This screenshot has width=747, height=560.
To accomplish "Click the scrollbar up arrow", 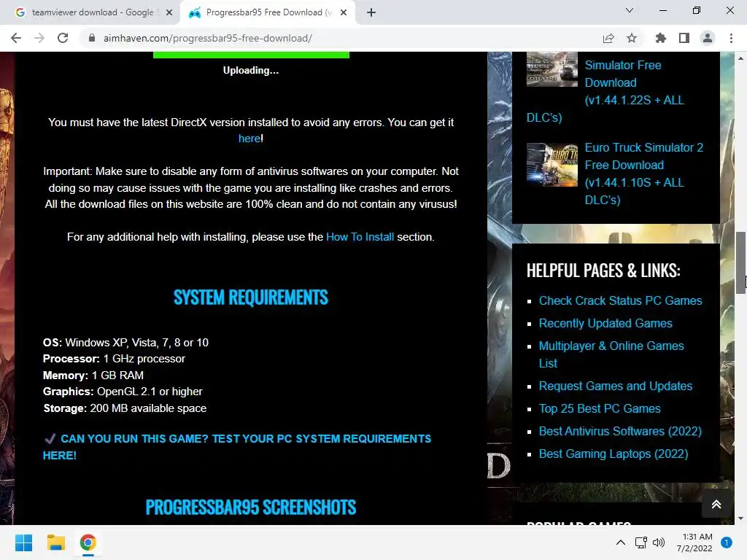I will (740, 58).
